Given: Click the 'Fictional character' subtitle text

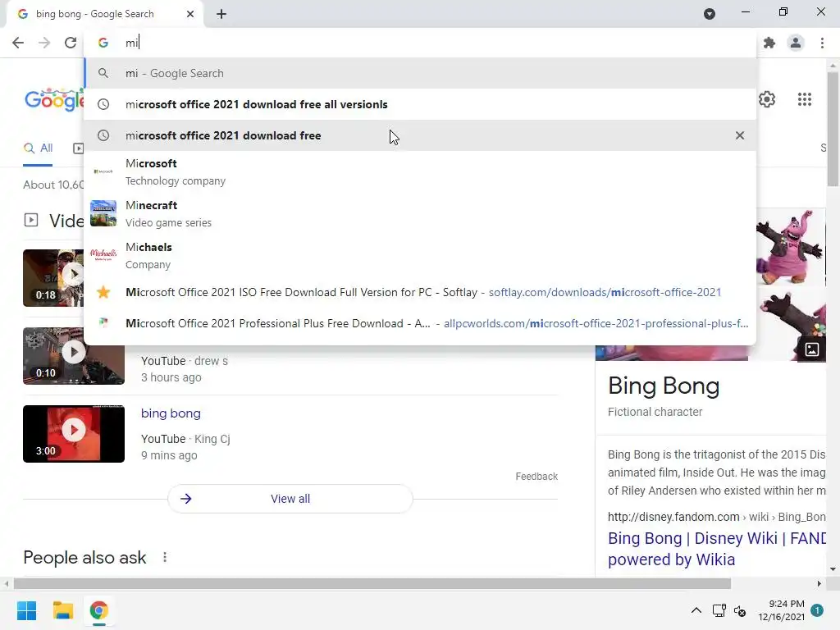Looking at the screenshot, I should [655, 412].
